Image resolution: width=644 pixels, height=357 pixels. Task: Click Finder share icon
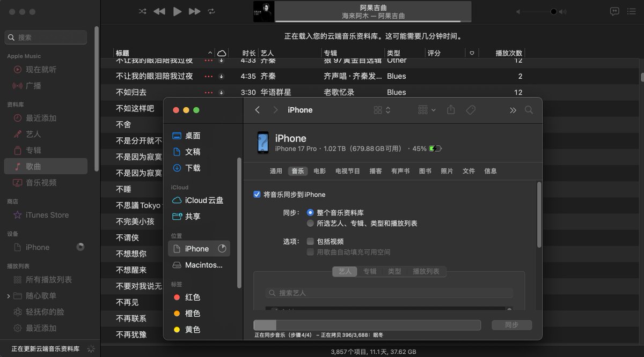(451, 110)
